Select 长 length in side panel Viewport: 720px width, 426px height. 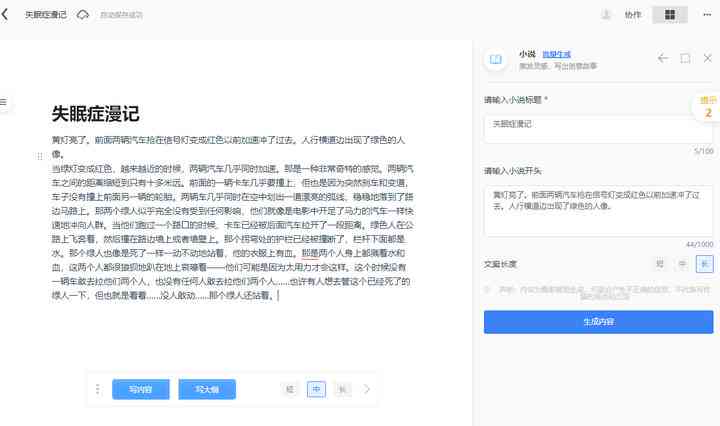[x=705, y=264]
